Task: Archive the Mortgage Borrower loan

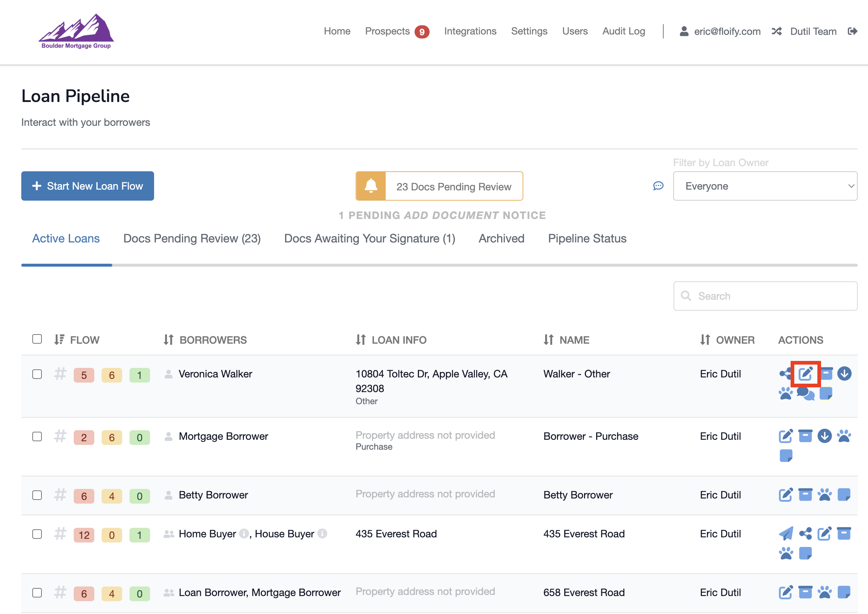Action: click(x=805, y=436)
